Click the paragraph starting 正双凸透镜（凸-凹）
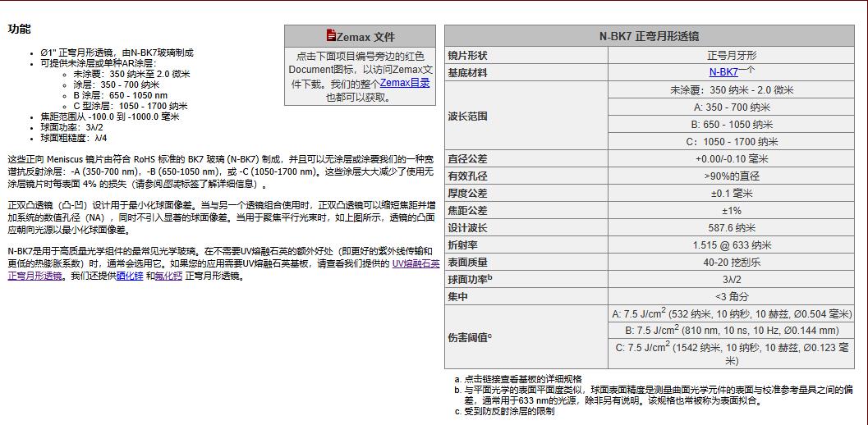The width and height of the screenshot is (868, 425). (x=222, y=217)
